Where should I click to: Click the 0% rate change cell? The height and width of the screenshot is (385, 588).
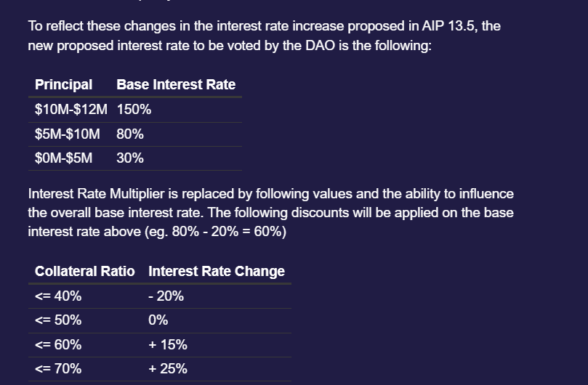point(158,320)
